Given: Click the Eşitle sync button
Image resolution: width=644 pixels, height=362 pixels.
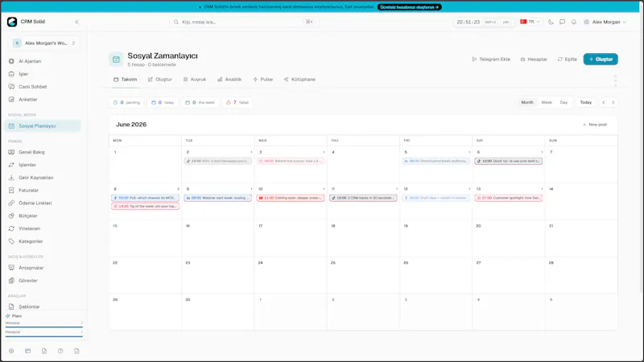Looking at the screenshot, I should coord(568,59).
